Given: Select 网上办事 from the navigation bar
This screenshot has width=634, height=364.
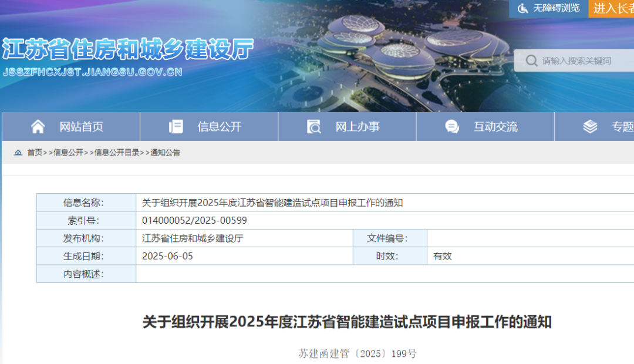Looking at the screenshot, I should pyautogui.click(x=357, y=127).
